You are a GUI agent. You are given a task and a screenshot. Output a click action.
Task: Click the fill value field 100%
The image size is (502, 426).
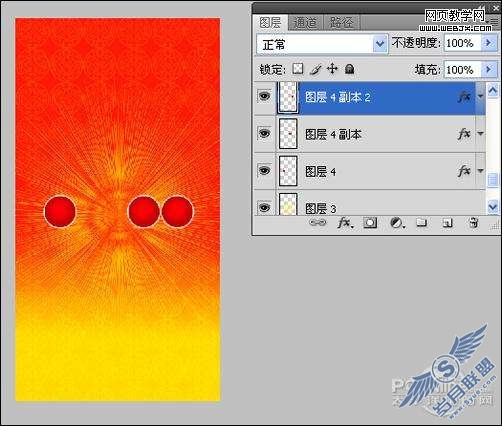463,69
